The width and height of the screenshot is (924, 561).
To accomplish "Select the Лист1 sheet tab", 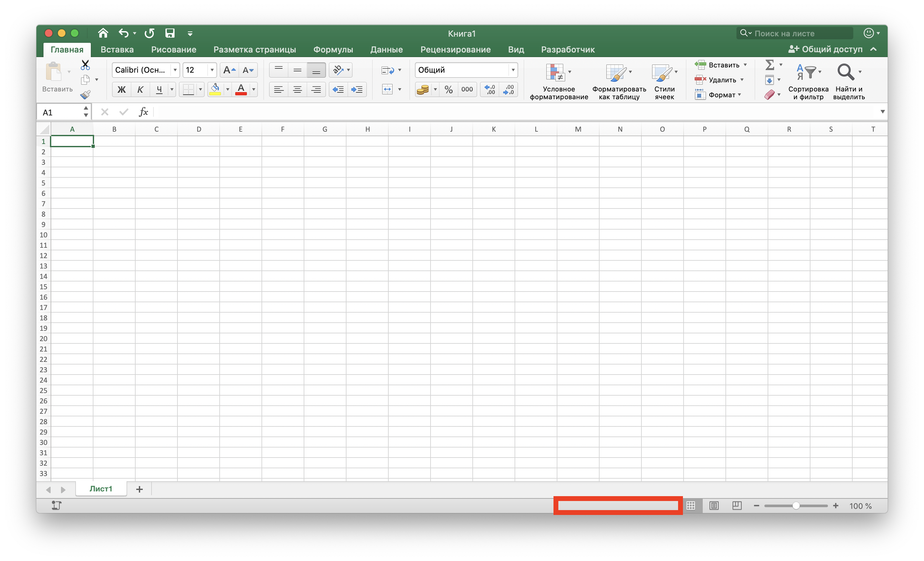I will click(101, 489).
